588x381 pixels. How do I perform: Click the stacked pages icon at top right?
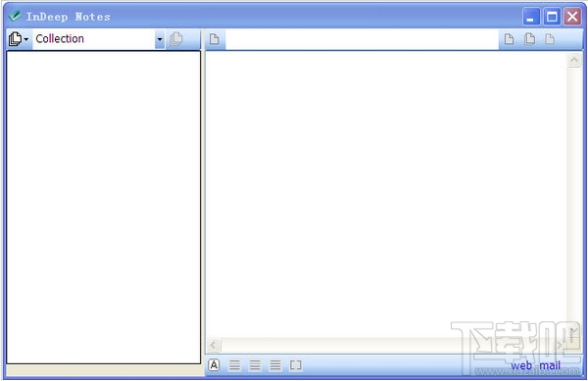point(529,39)
